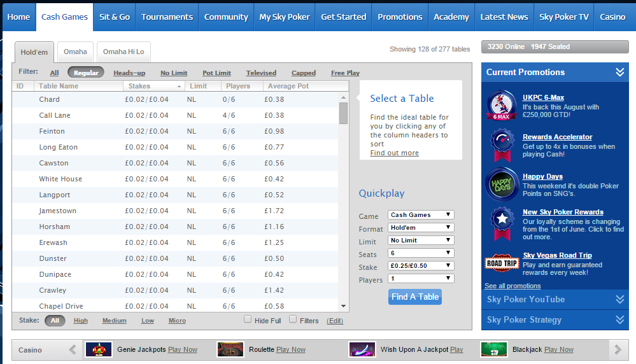Click the UKPC 6-Max promotion badge icon
636x364 pixels.
point(501,106)
